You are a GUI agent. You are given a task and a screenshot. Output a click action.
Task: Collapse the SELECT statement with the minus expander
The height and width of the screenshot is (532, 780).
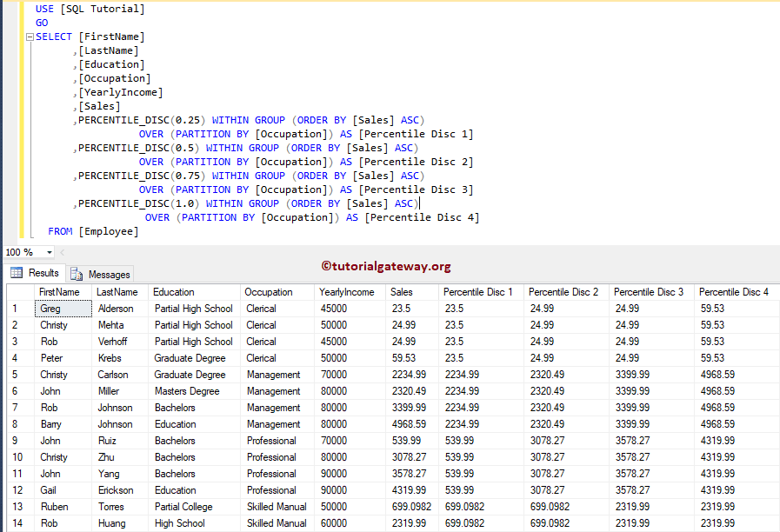tap(29, 36)
